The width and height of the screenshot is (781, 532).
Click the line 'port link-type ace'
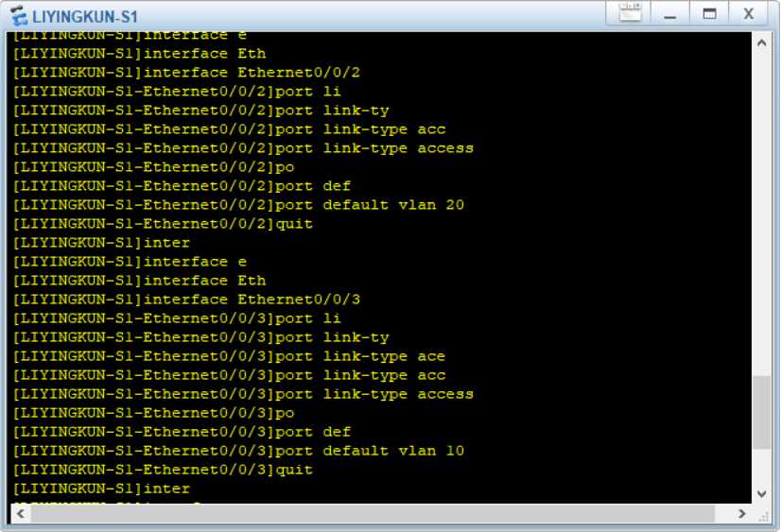(229, 356)
